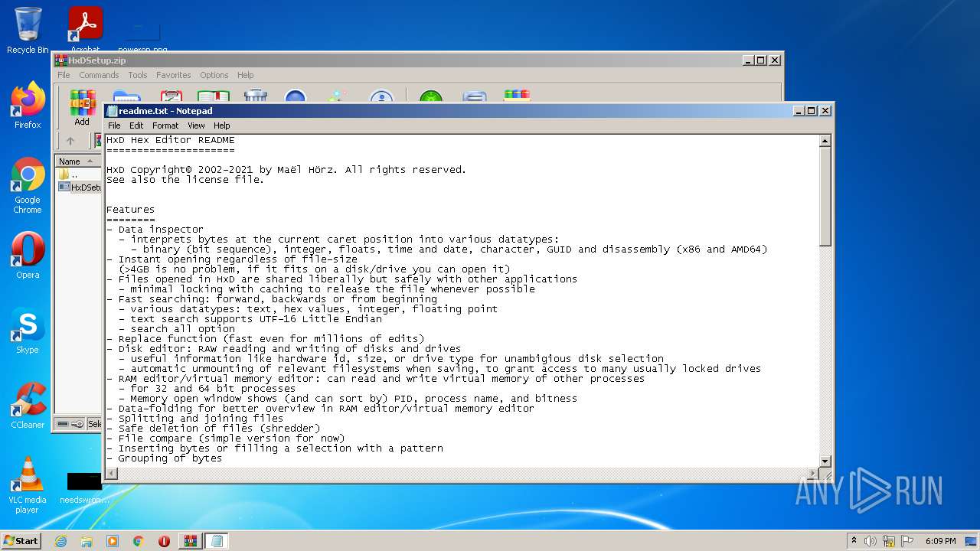Select the Recycle Bin desktop icon
The width and height of the screenshot is (980, 551).
coord(28,31)
